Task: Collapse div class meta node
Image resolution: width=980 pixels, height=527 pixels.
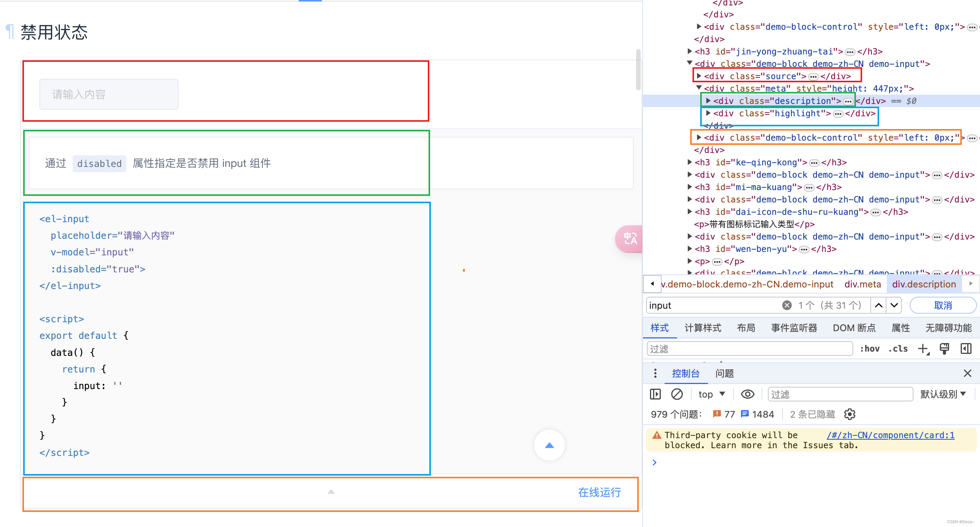Action: tap(699, 88)
